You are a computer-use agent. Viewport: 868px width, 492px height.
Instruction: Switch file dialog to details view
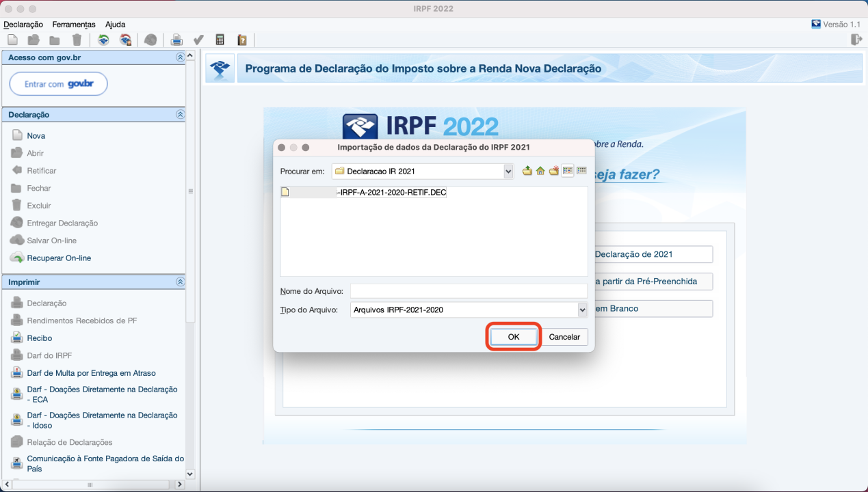[x=581, y=171]
